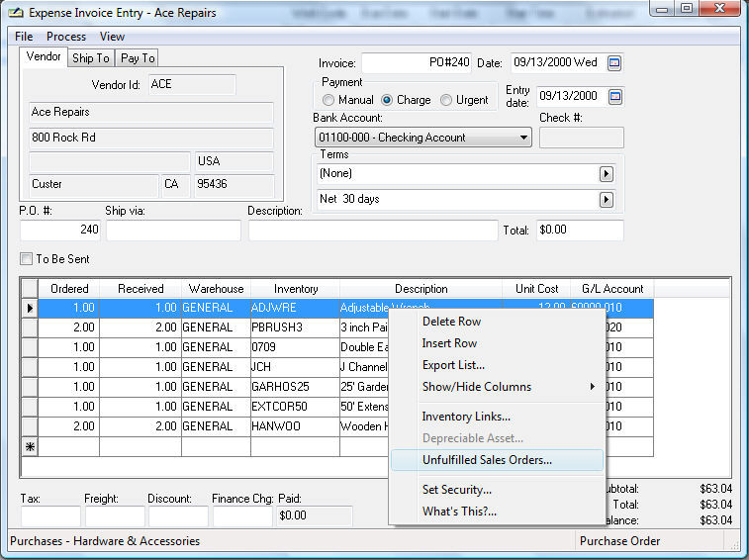Viewport: 749px width, 560px height.
Task: Click the new row asterisk marker
Action: pyautogui.click(x=30, y=447)
